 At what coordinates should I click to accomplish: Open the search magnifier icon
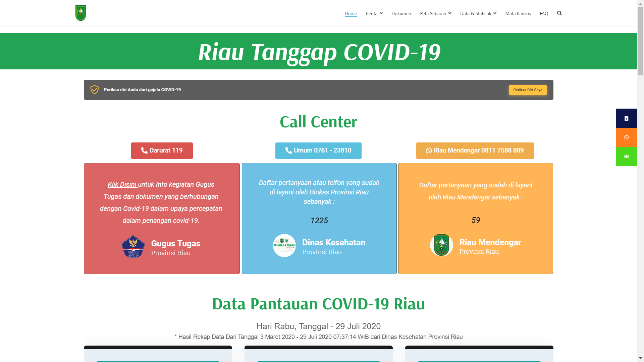pos(559,13)
